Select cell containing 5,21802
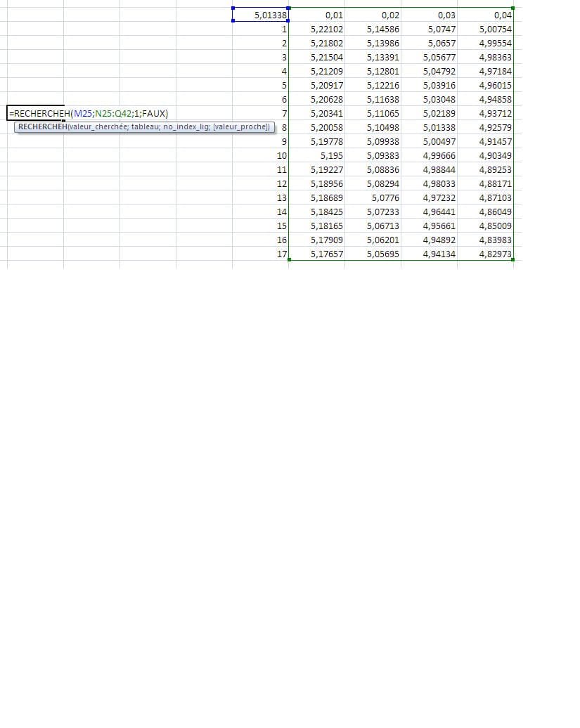The height and width of the screenshot is (728, 580). tap(316, 43)
